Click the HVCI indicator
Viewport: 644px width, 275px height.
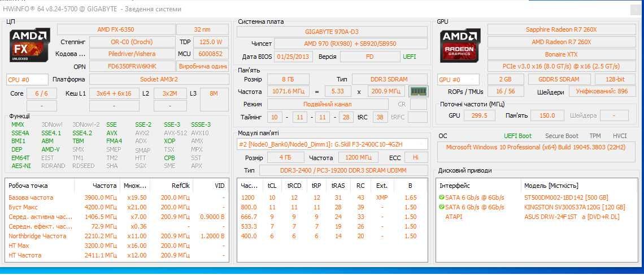[x=620, y=136]
